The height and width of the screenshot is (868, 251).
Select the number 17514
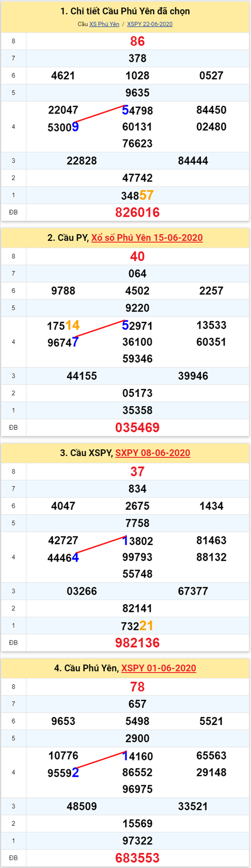[x=63, y=326]
